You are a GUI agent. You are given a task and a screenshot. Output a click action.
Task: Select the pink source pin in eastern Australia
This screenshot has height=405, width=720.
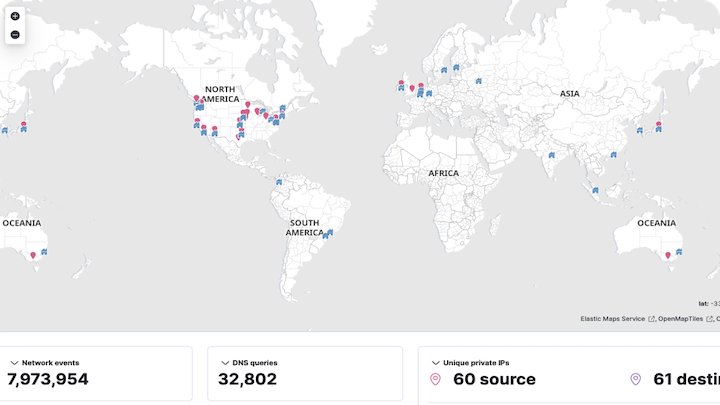tap(668, 255)
